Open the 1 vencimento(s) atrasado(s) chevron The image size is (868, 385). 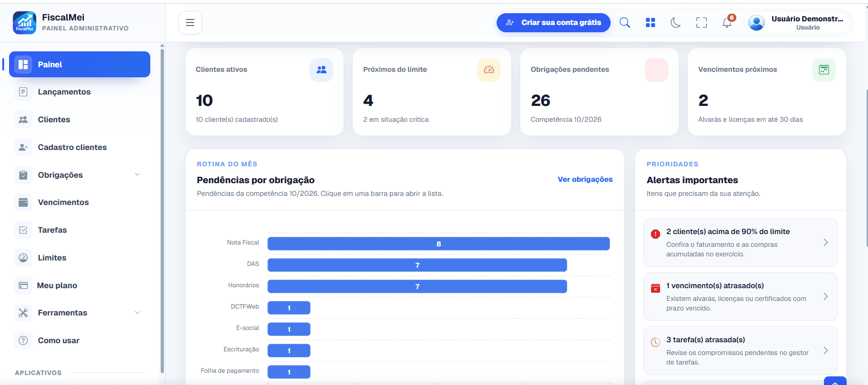coord(826,296)
